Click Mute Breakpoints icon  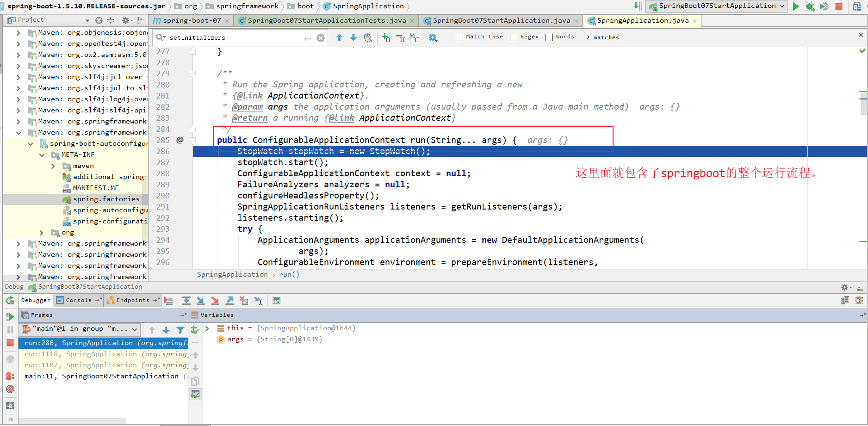click(10, 389)
